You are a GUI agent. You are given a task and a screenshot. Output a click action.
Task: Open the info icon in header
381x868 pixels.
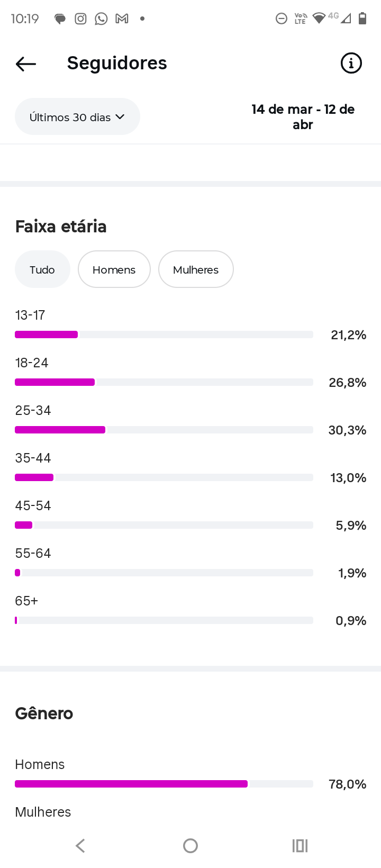351,64
